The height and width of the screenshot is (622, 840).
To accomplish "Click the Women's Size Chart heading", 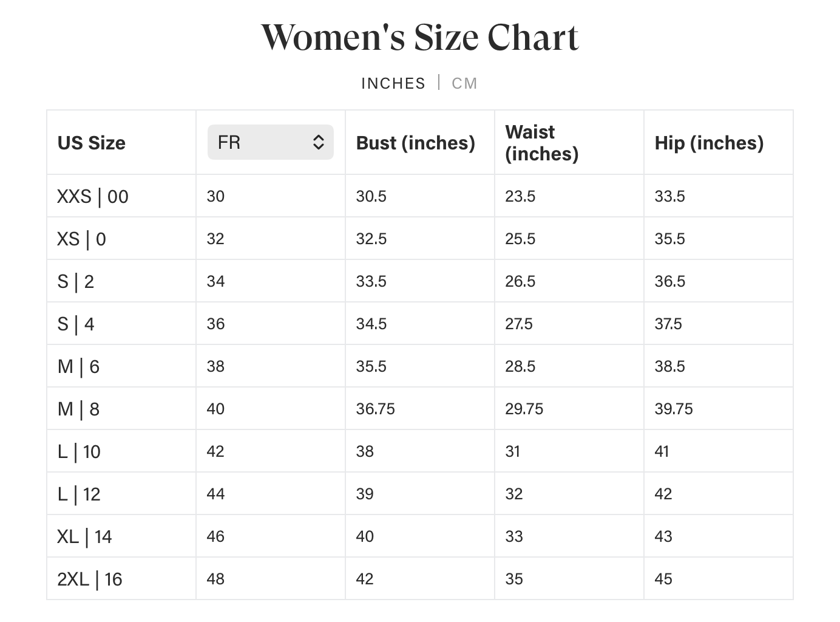I will tap(420, 37).
